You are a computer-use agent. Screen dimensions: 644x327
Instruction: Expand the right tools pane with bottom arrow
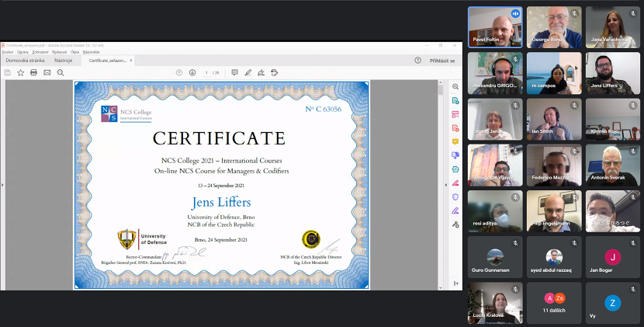[456, 284]
